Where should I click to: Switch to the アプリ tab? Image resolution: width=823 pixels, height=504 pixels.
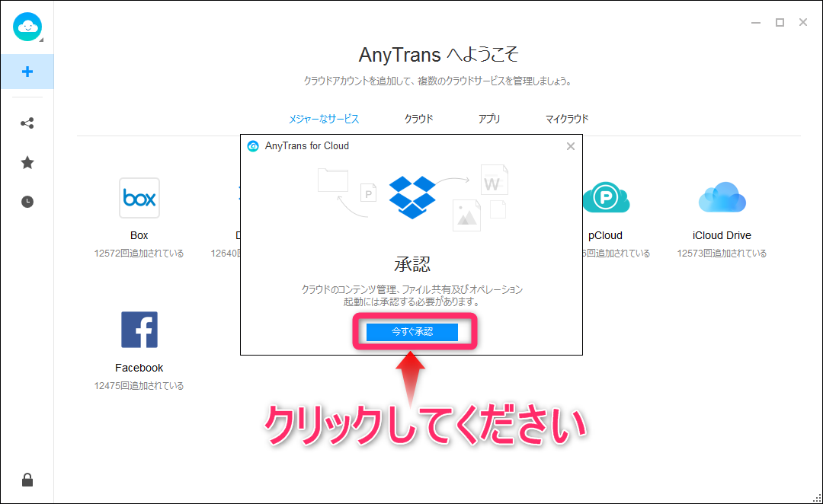pyautogui.click(x=489, y=119)
